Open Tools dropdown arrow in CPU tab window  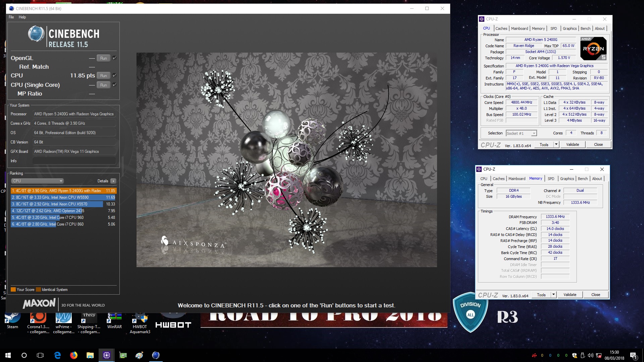click(x=556, y=144)
